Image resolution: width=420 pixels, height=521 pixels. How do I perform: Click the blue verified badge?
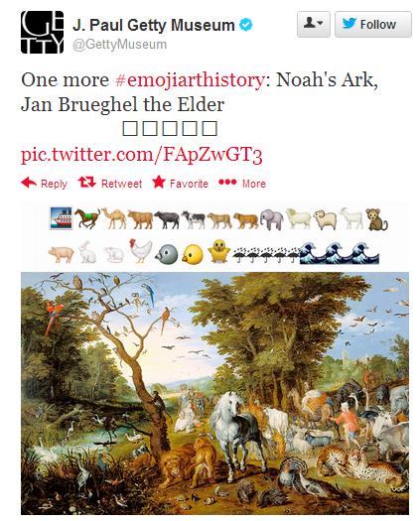(x=246, y=25)
